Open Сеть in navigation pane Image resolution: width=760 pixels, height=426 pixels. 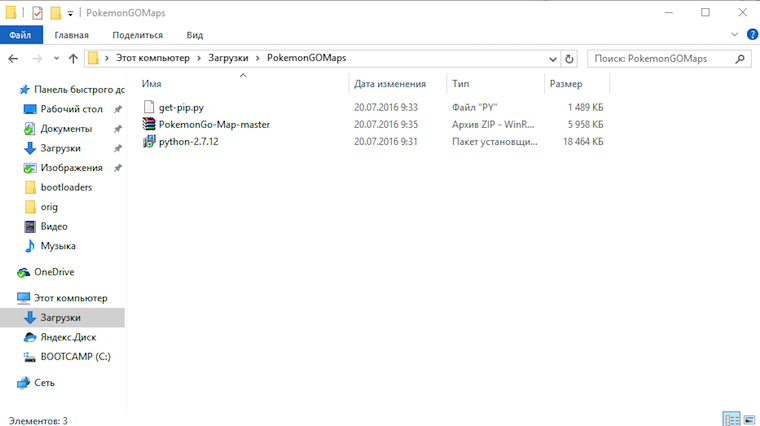pos(44,383)
